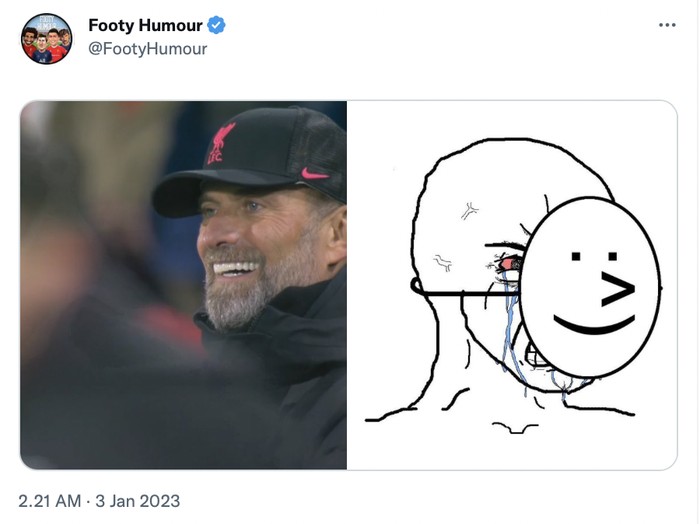Click the red Nike swoosh on the cap
This screenshot has width=700, height=524.
coord(315,172)
